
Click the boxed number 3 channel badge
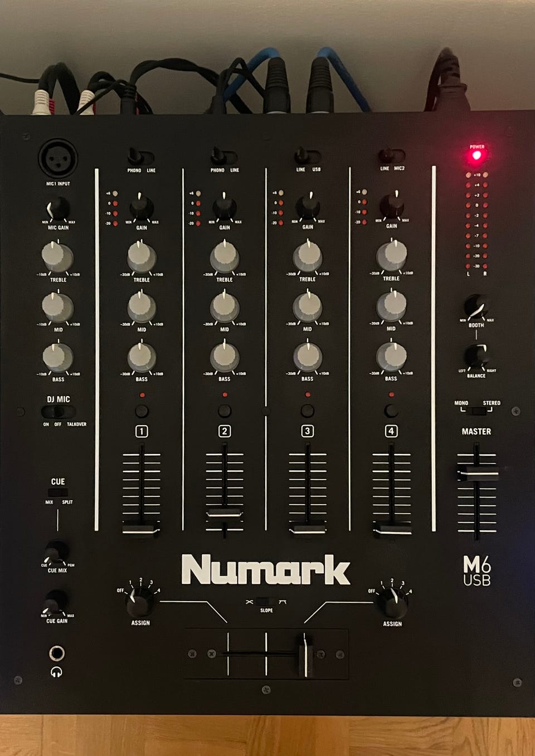307,431
